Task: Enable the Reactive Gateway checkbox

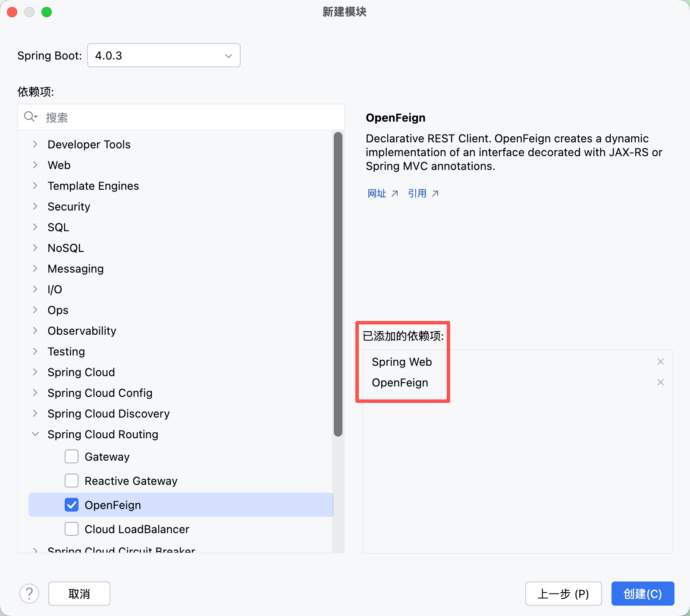Action: pos(72,481)
